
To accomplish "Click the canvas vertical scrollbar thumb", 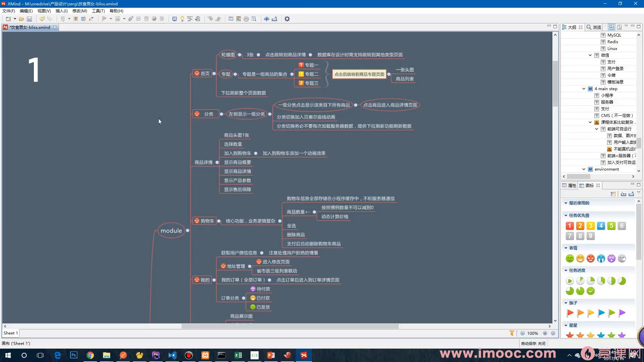I will point(555,83).
